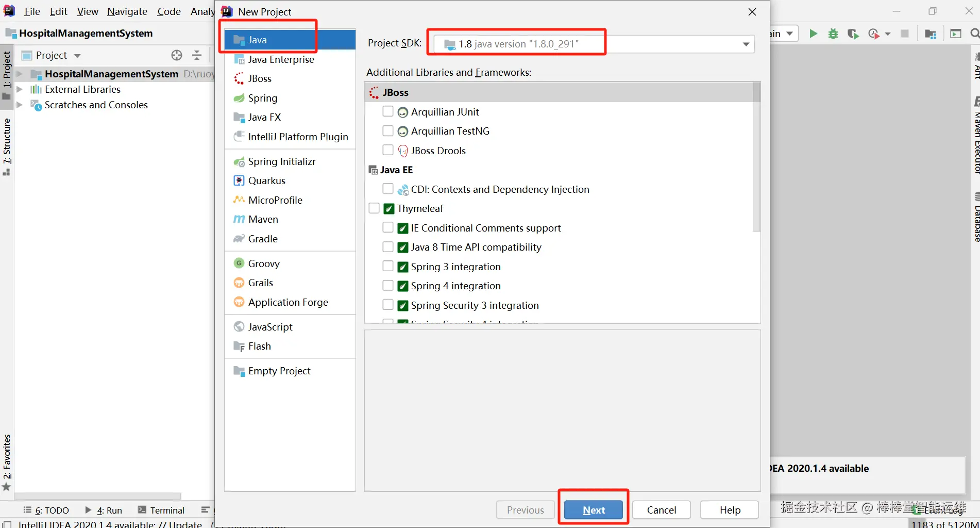This screenshot has height=528, width=980.
Task: Click Next in New Project dialog
Action: pos(594,510)
